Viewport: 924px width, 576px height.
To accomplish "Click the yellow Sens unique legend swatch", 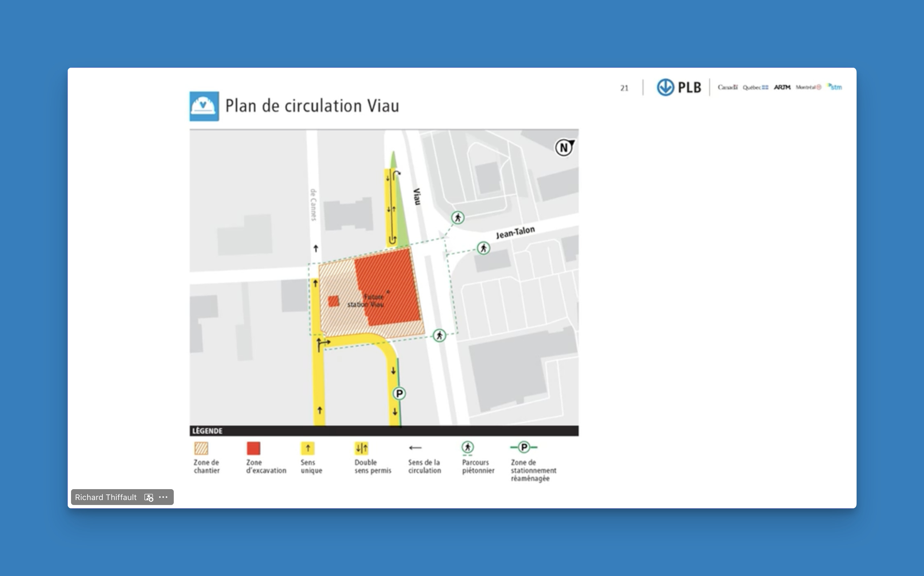I will (x=308, y=449).
